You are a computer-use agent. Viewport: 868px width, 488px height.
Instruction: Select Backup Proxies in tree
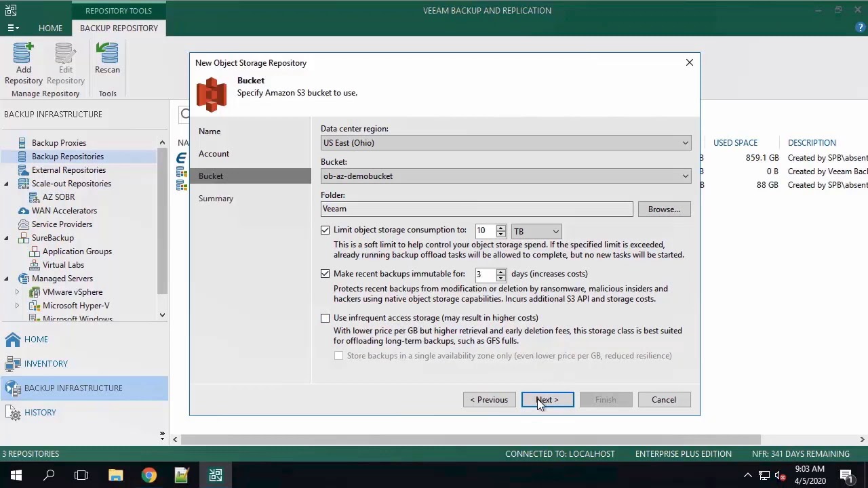59,143
